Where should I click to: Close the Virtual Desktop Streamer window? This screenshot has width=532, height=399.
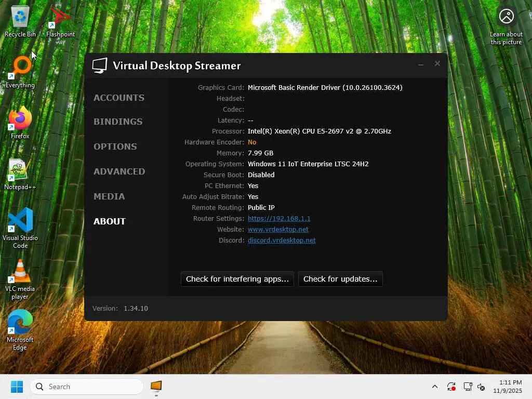click(437, 63)
